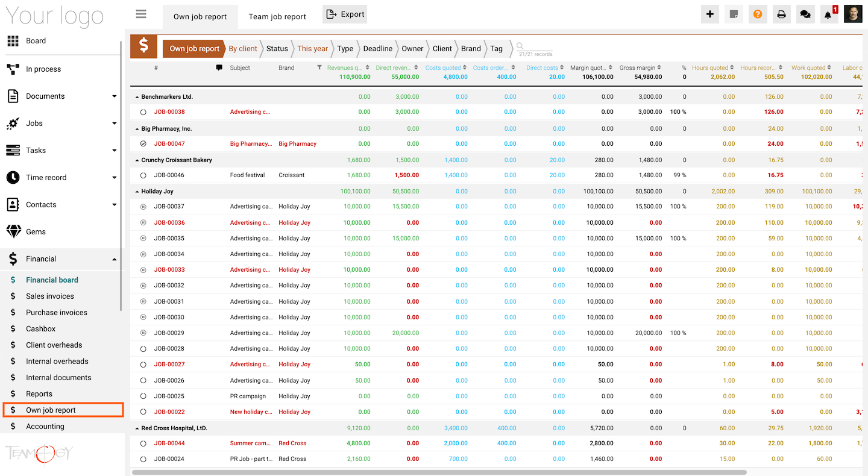Expand the Documents sidebar menu
Viewport: 868px width, 476px height.
coord(115,96)
